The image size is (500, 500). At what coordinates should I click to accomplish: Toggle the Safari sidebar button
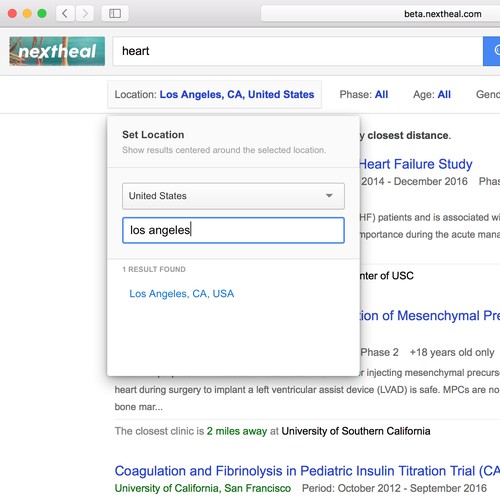(x=115, y=14)
